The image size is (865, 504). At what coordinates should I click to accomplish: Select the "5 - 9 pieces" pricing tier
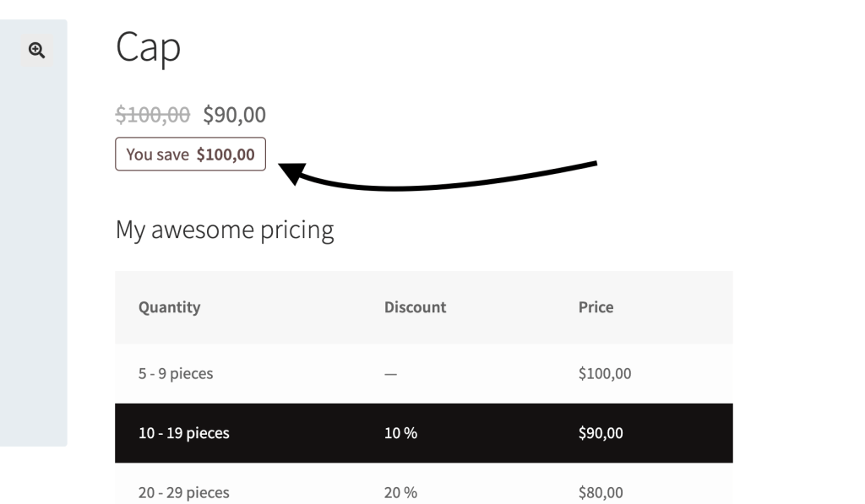coord(176,373)
